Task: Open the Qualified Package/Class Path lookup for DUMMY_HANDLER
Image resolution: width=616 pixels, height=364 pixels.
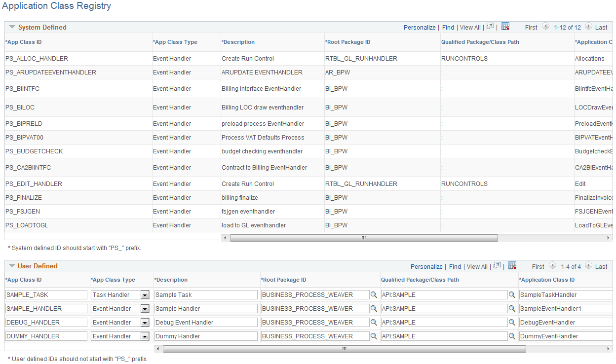Action: 512,336
